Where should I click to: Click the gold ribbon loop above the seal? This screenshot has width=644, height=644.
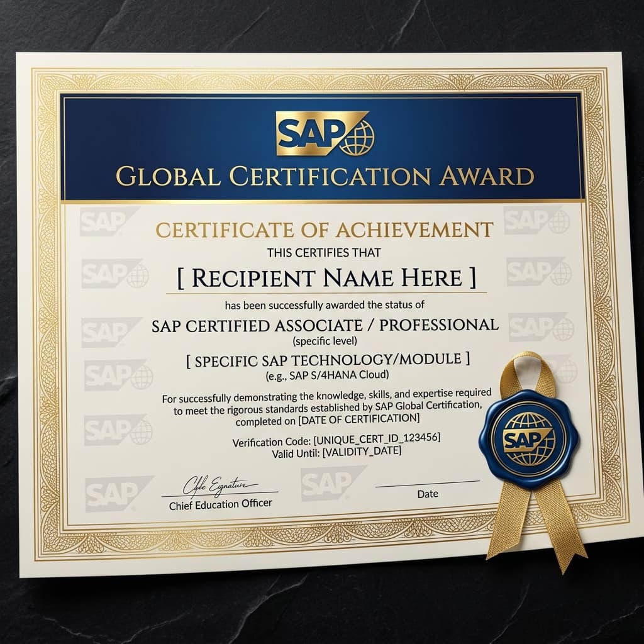pyautogui.click(x=528, y=376)
